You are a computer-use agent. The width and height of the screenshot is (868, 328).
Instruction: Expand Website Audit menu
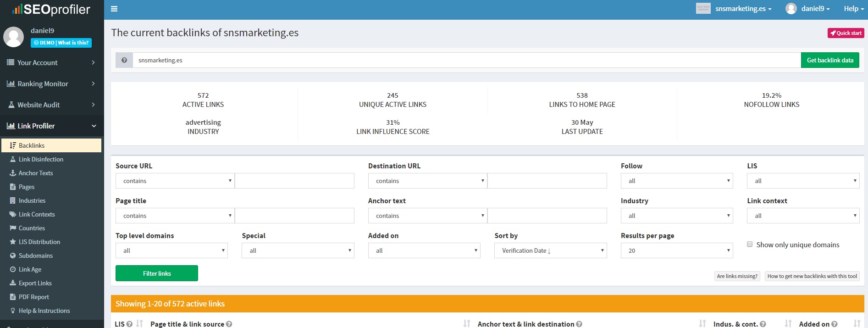(52, 105)
